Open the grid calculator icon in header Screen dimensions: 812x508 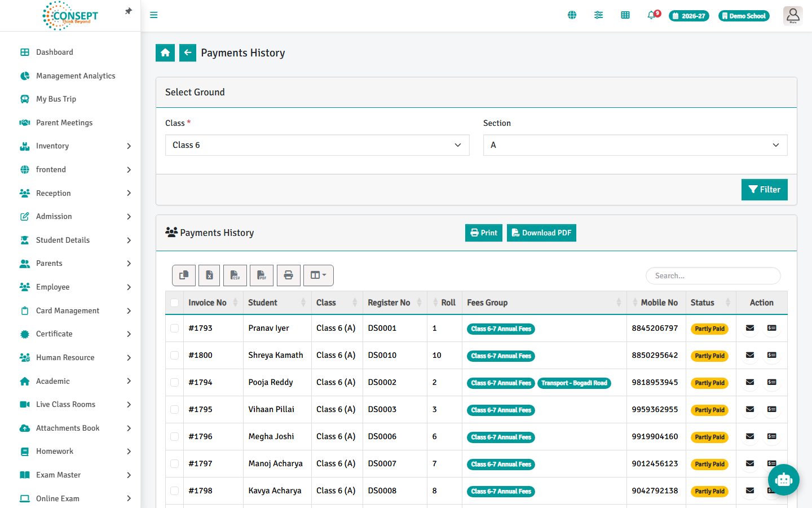(x=625, y=15)
